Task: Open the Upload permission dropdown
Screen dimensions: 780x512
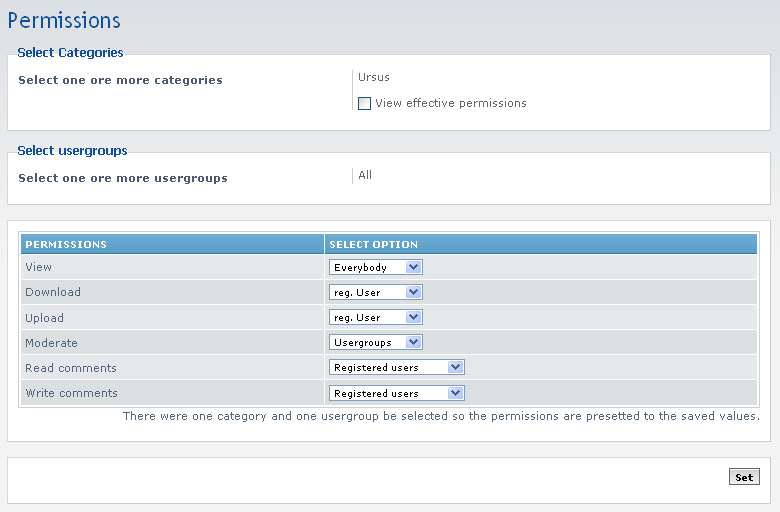Action: point(376,317)
